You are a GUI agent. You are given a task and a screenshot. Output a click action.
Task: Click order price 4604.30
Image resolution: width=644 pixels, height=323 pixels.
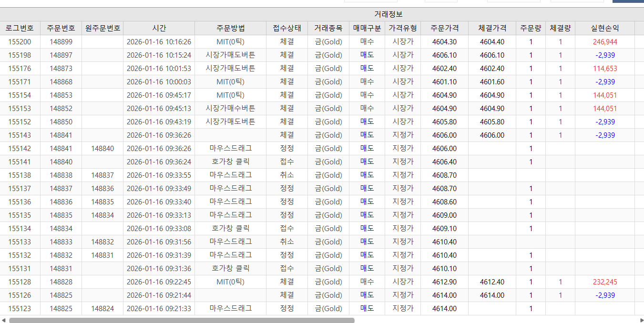point(444,42)
